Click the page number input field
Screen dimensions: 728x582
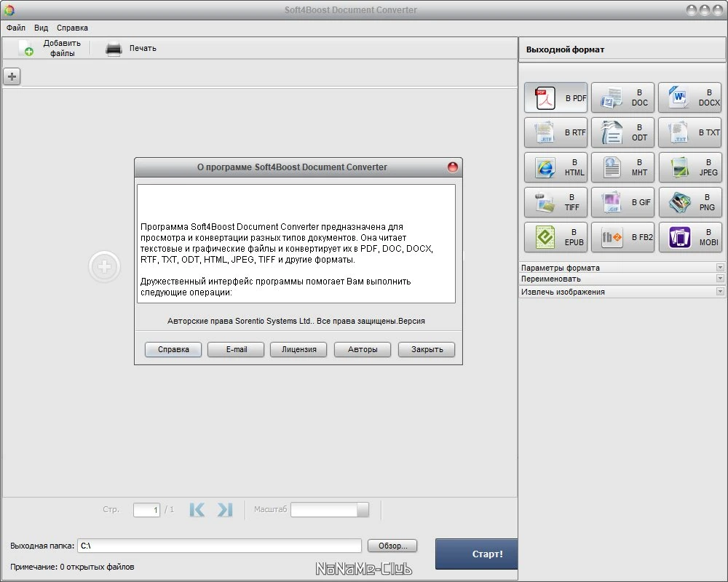(x=146, y=509)
